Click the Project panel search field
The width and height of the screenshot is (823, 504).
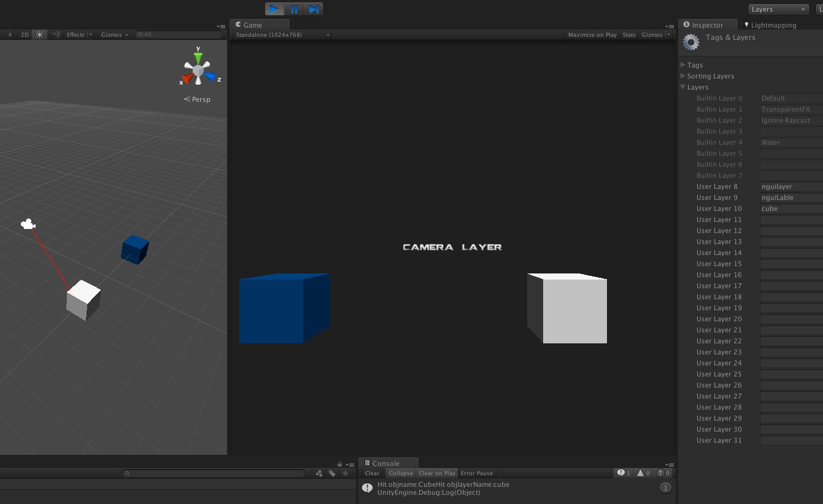213,473
